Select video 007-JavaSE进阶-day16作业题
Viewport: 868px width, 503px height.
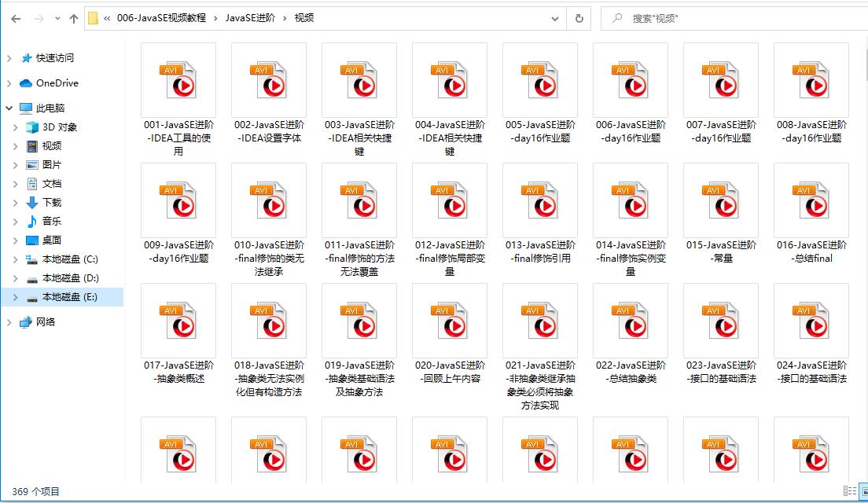coord(721,94)
